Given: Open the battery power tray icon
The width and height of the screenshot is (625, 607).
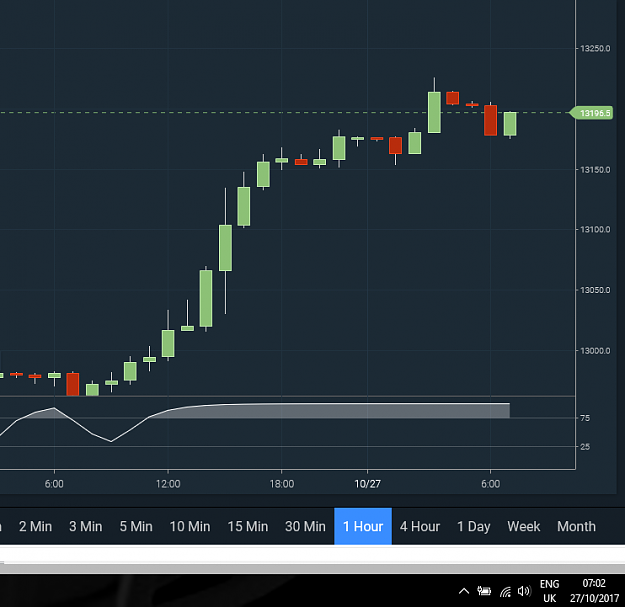Looking at the screenshot, I should pyautogui.click(x=484, y=591).
